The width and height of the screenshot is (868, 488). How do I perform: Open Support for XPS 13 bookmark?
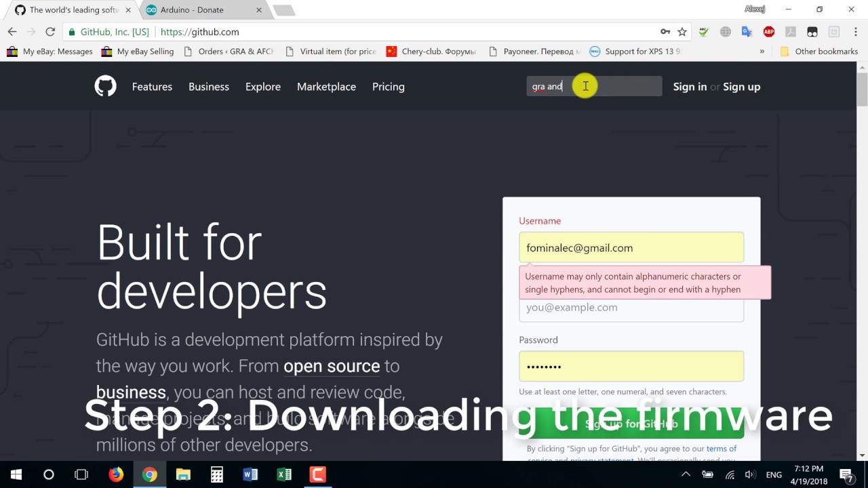tap(635, 52)
